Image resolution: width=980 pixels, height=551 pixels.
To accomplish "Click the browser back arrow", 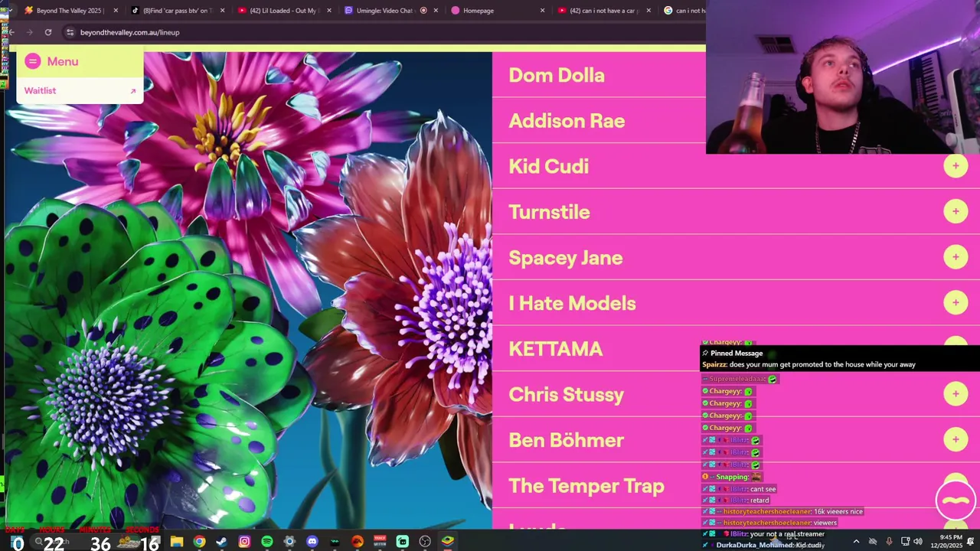I will [11, 32].
